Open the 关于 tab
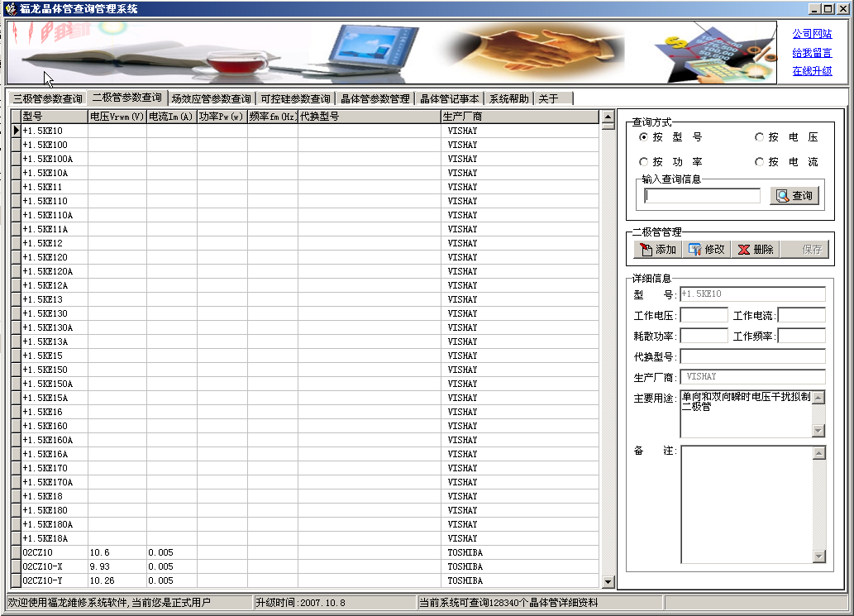 (553, 98)
